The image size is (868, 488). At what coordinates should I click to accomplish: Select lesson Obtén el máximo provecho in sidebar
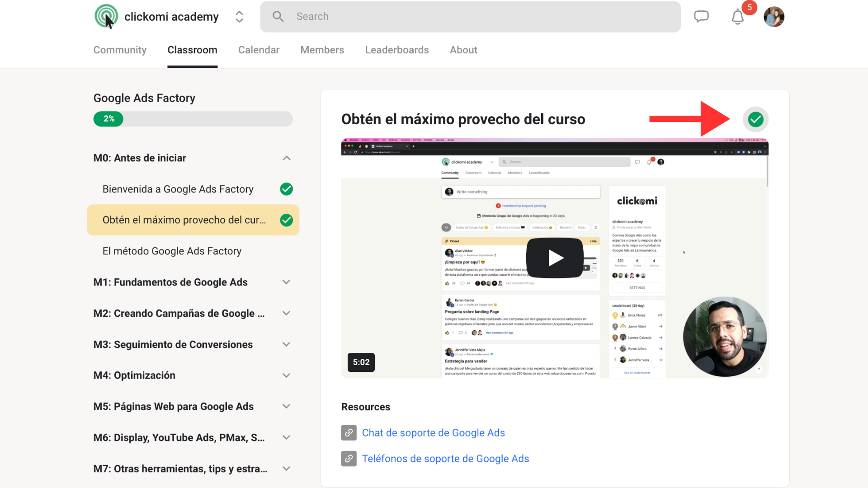(x=193, y=220)
